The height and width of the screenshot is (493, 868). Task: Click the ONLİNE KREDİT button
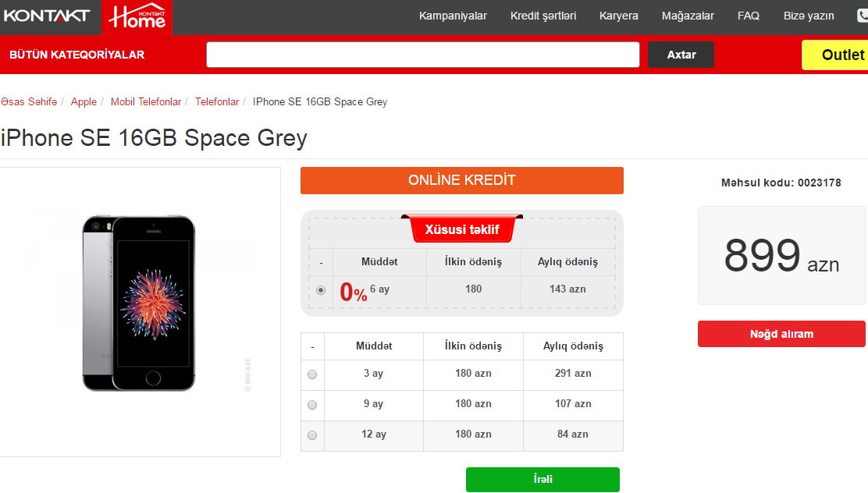tap(461, 180)
